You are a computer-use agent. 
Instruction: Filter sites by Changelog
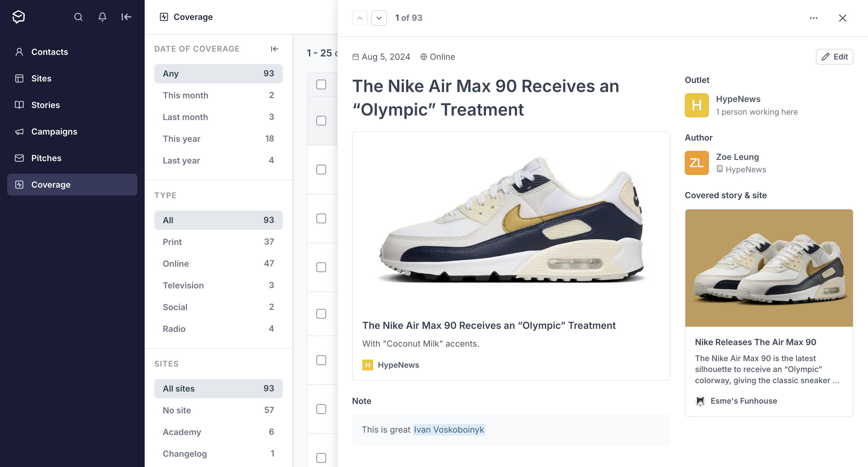pyautogui.click(x=218, y=454)
